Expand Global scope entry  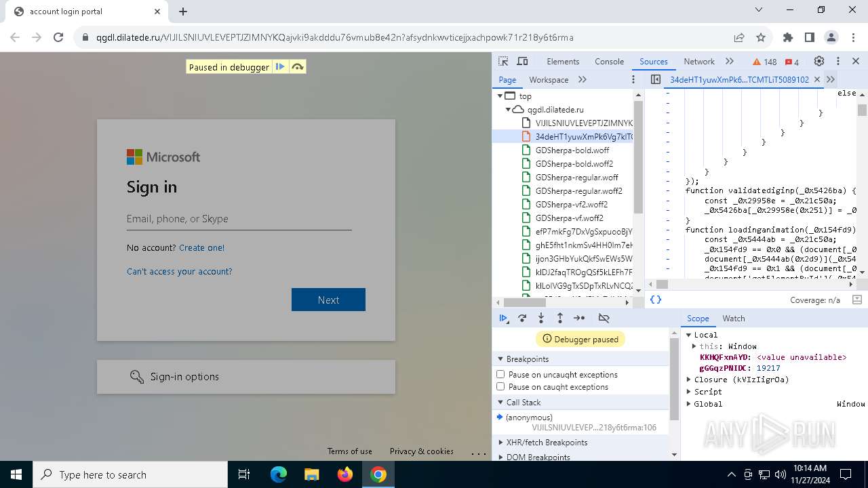689,404
